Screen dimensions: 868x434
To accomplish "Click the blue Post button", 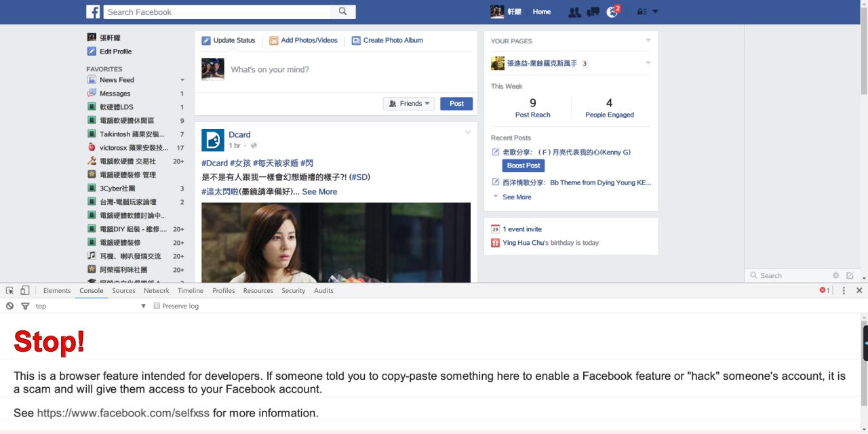I will click(456, 104).
